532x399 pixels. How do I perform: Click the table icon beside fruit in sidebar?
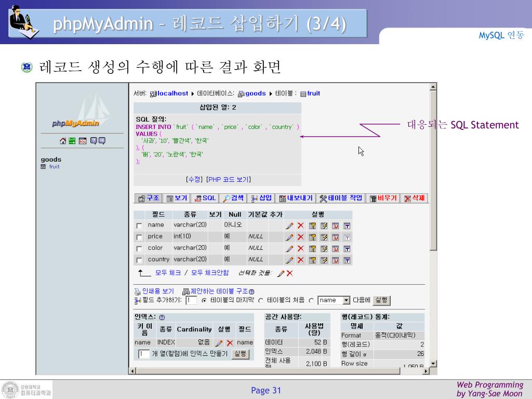(43, 167)
